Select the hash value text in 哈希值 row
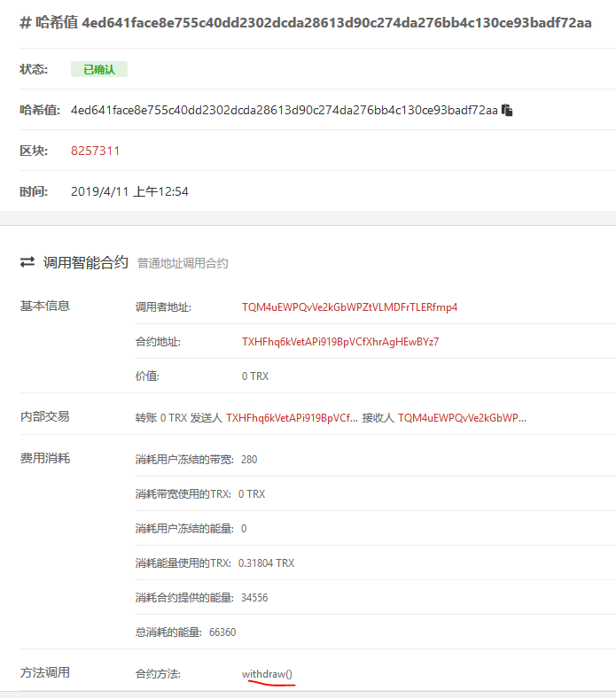 pyautogui.click(x=285, y=110)
